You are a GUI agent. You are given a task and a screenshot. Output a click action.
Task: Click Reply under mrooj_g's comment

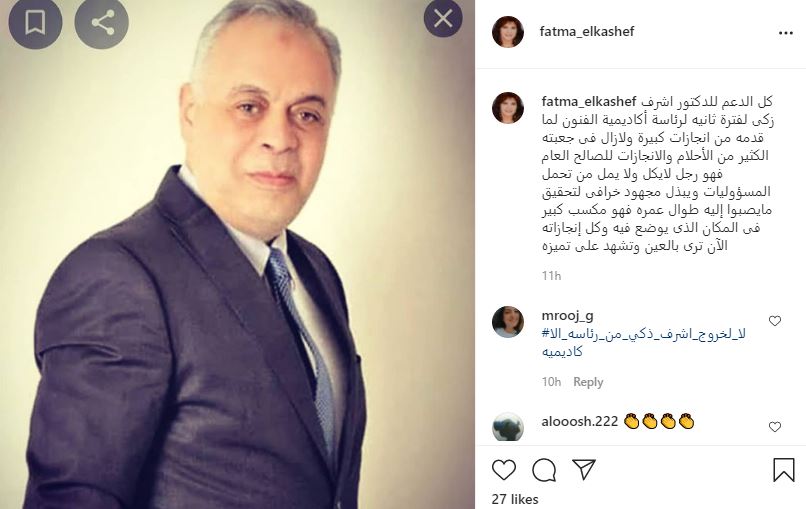[588, 382]
